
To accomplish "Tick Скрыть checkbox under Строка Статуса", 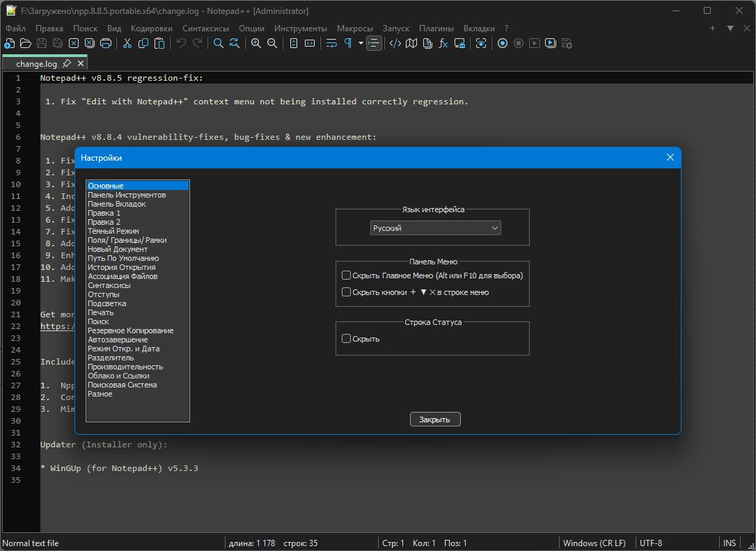I will point(346,339).
